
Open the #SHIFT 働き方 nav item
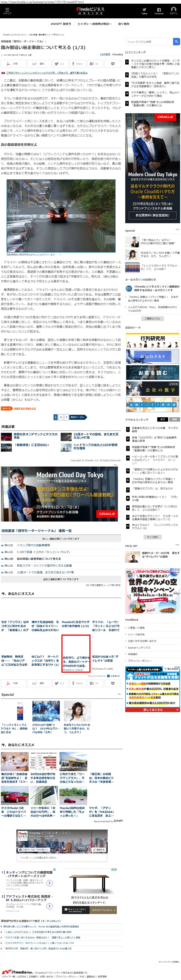tap(61, 24)
